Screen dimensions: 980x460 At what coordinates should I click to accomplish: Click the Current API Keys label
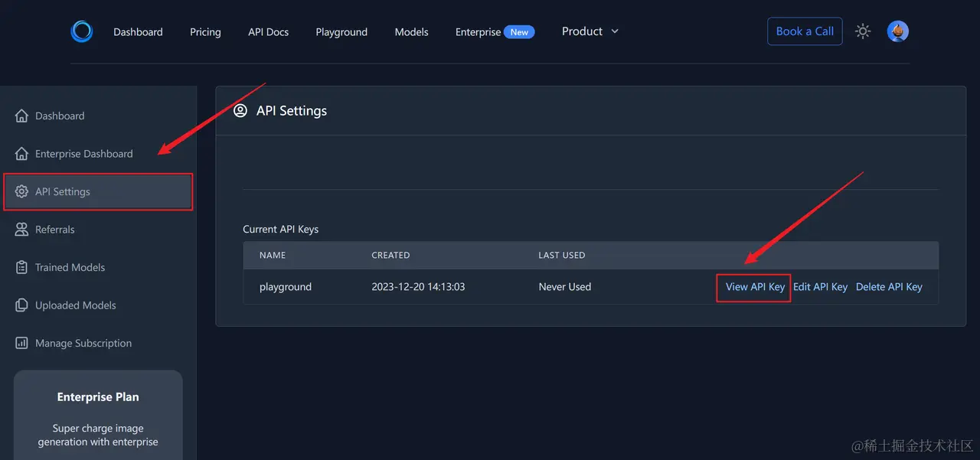tap(280, 229)
